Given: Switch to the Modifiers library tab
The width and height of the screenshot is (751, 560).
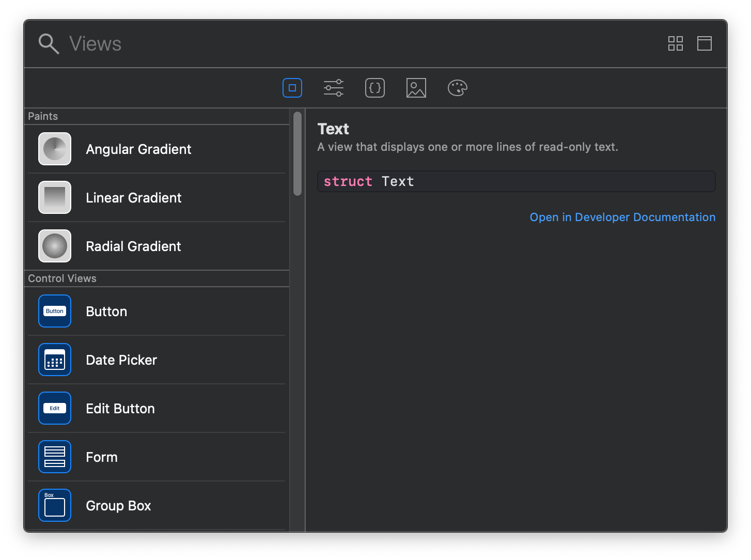Looking at the screenshot, I should point(333,88).
